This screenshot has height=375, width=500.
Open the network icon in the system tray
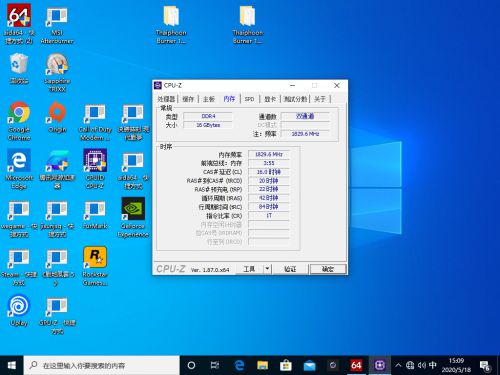(x=410, y=365)
